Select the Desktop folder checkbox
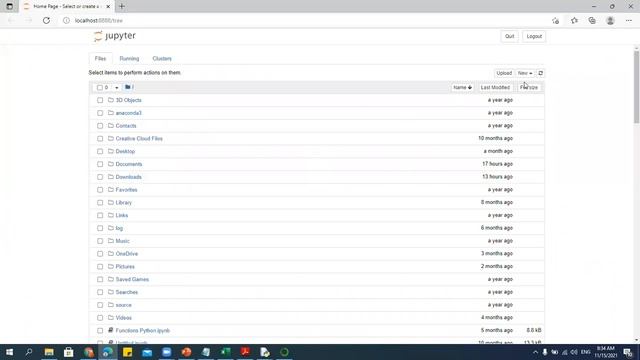 tap(100, 151)
